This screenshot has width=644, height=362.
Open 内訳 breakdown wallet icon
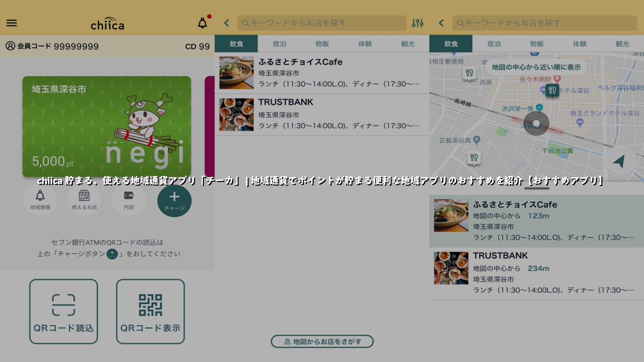point(128,200)
